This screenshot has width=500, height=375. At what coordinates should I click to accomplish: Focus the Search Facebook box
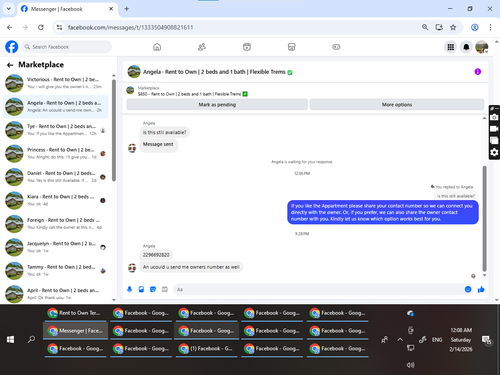[67, 47]
